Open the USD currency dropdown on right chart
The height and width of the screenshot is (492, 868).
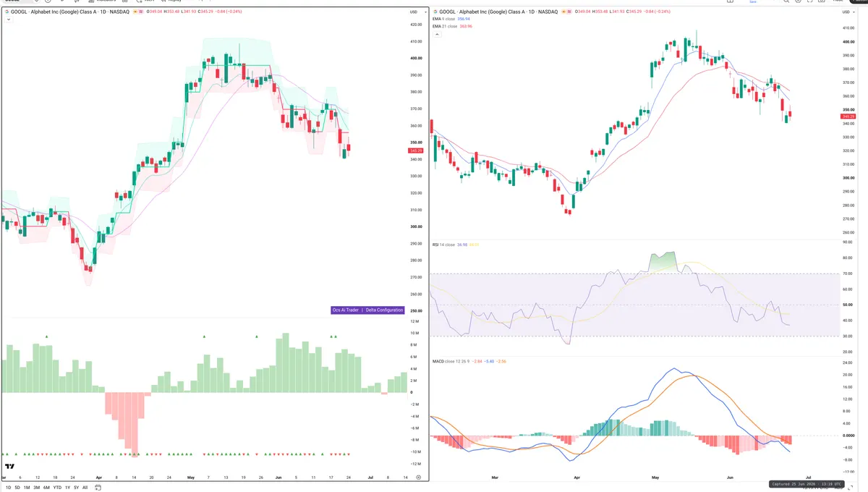[x=847, y=12]
